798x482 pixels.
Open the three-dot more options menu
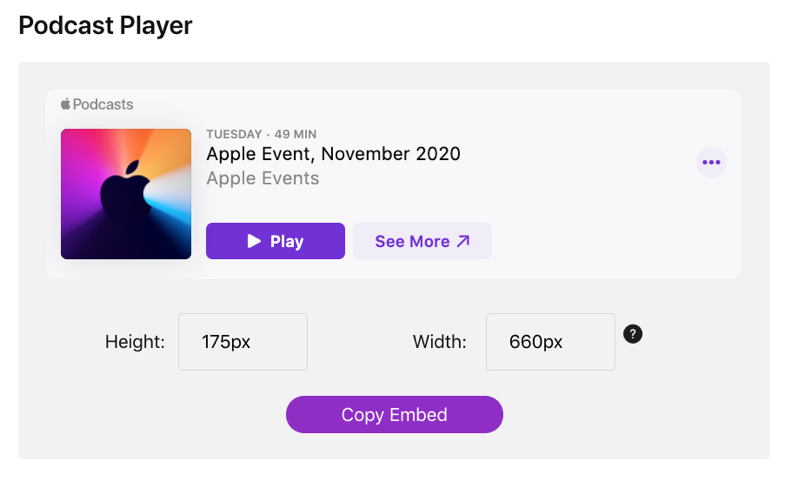coord(711,162)
